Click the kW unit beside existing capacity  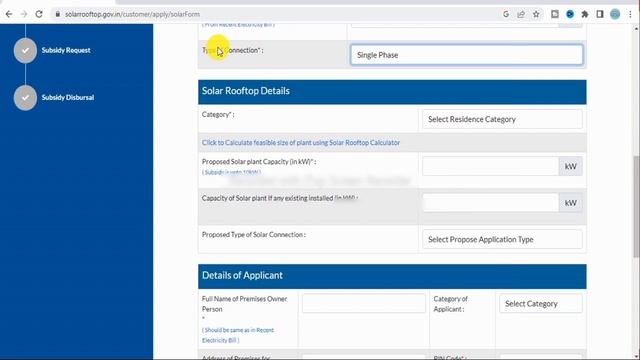(x=570, y=202)
